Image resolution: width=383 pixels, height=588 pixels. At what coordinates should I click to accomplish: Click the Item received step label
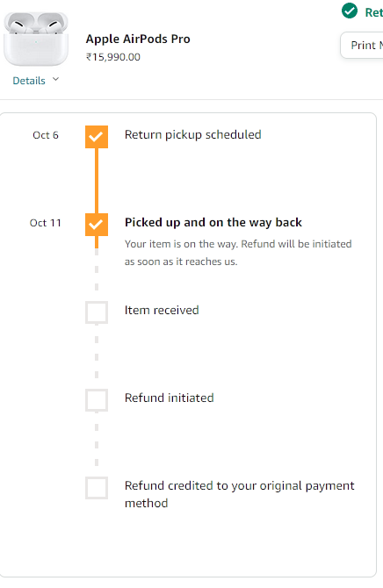162,310
